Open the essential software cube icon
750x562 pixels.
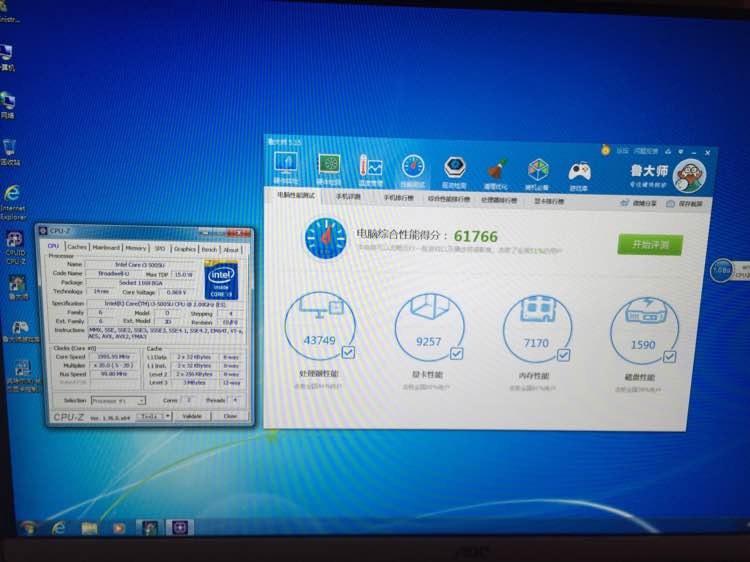(538, 171)
